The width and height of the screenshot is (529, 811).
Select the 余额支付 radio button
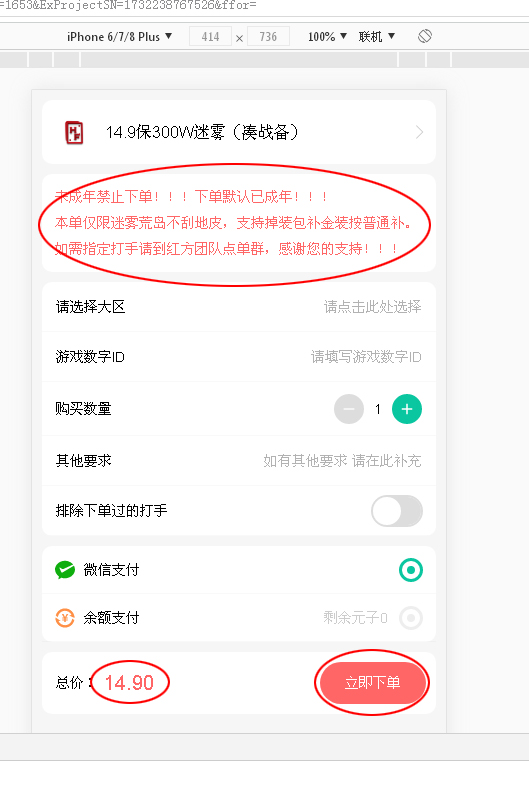pyautogui.click(x=411, y=618)
